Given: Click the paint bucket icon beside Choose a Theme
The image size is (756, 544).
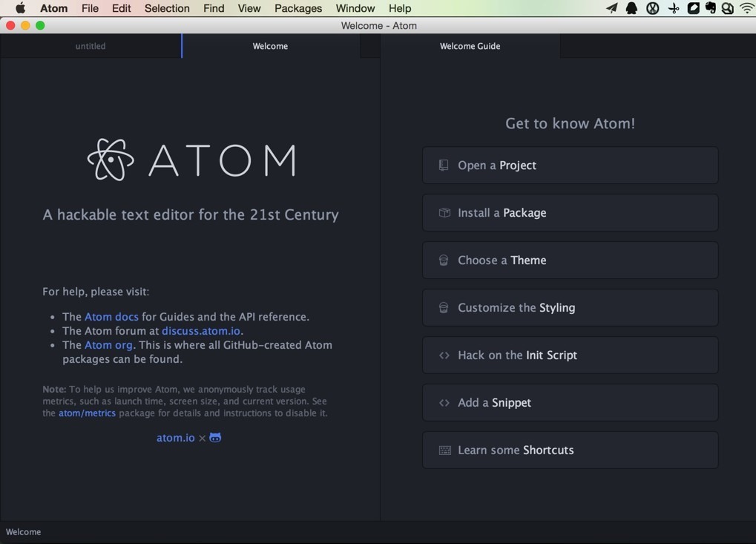Looking at the screenshot, I should [444, 260].
